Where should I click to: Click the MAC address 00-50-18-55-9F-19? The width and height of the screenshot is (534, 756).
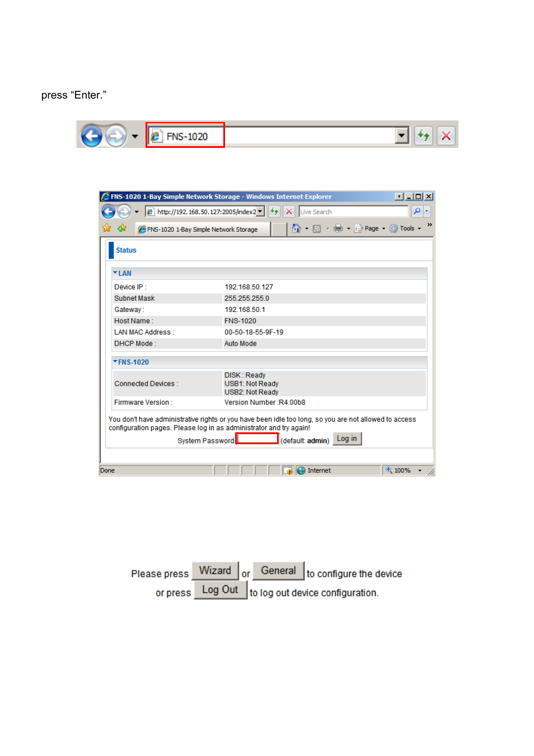click(x=254, y=332)
